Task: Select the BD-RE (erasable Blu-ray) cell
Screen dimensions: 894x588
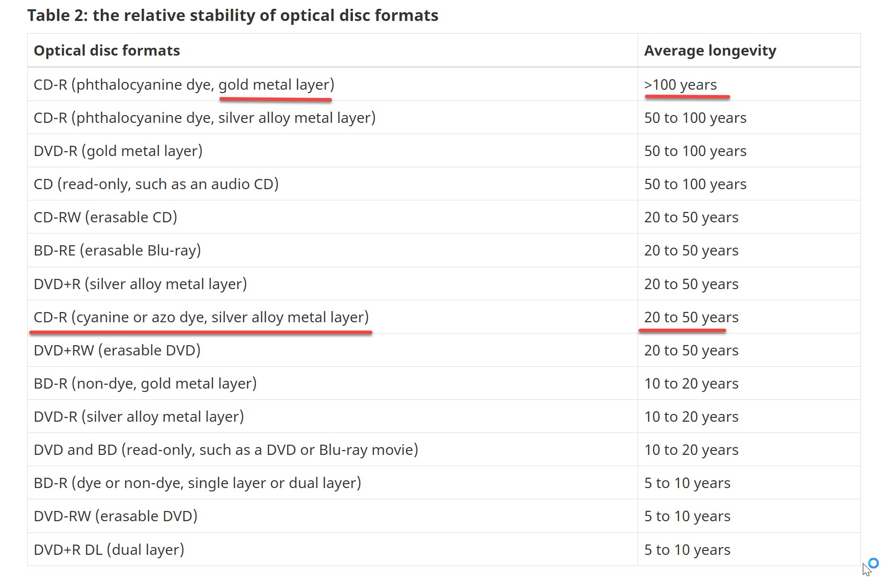Action: 117,251
